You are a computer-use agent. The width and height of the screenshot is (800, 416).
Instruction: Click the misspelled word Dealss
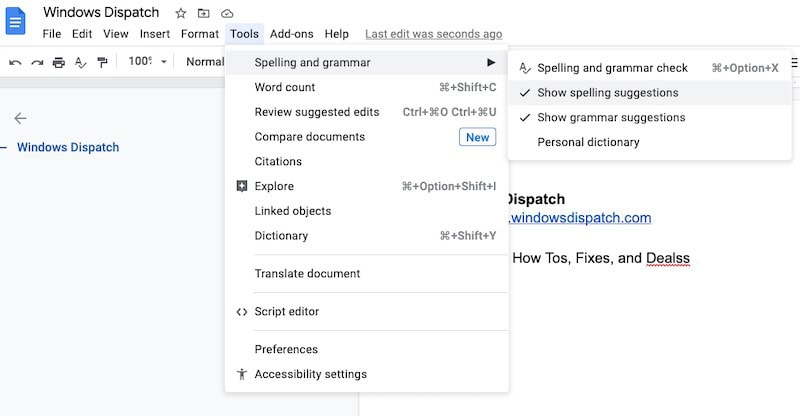668,258
